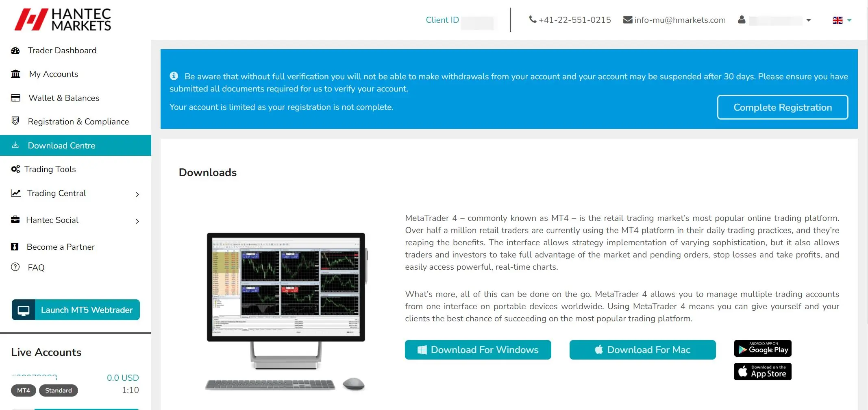The width and height of the screenshot is (868, 410).
Task: Open the App Store download badge
Action: (763, 371)
